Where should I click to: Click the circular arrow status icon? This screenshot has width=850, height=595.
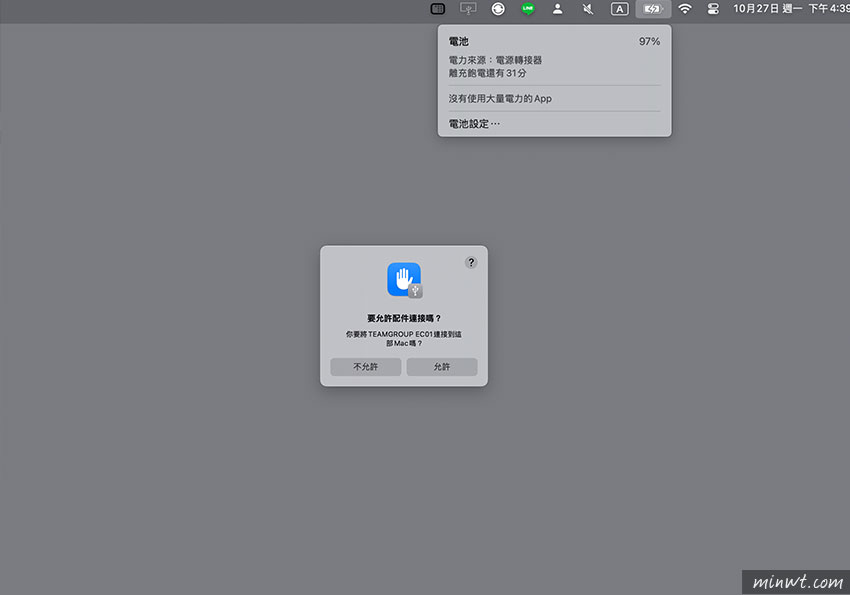click(498, 9)
